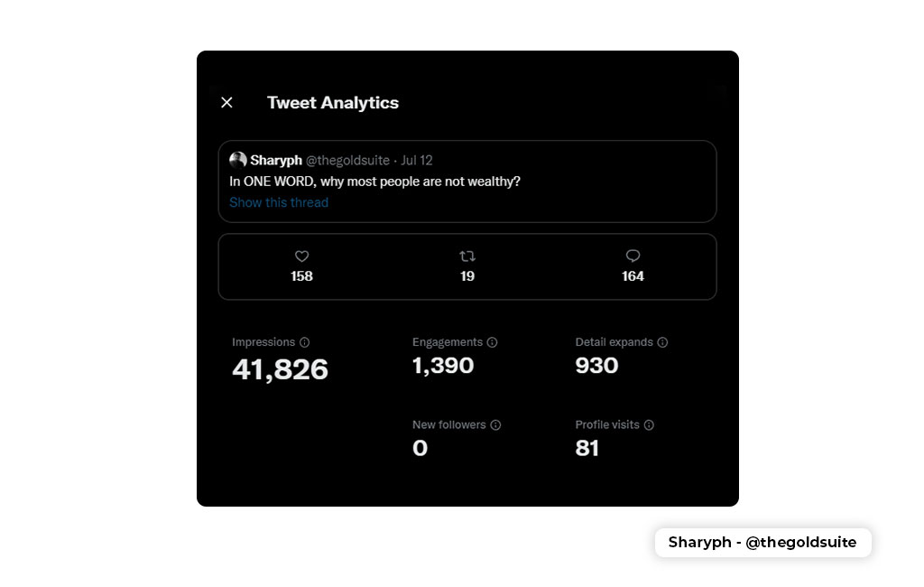The image size is (924, 587).
Task: Open the Show this thread link
Action: (279, 202)
